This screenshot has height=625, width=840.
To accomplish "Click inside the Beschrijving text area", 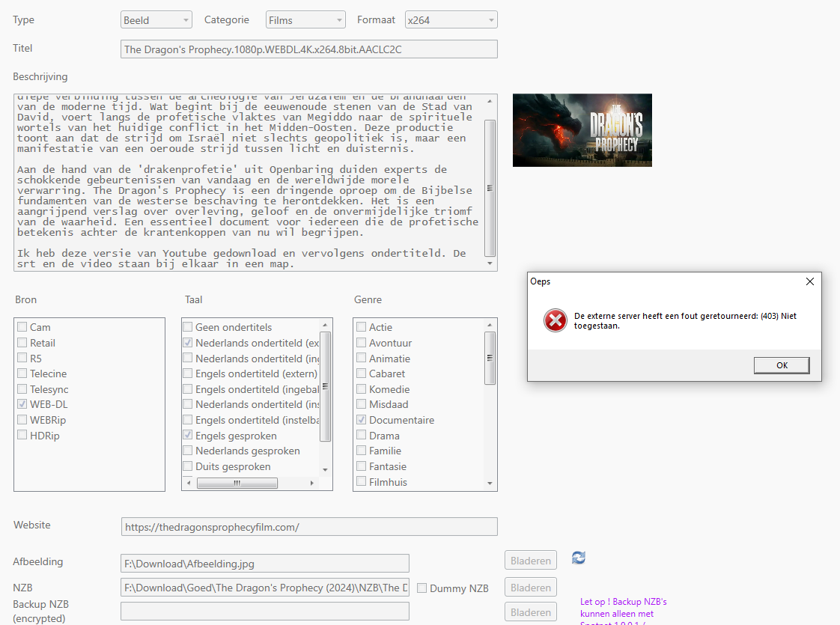I will point(249,183).
